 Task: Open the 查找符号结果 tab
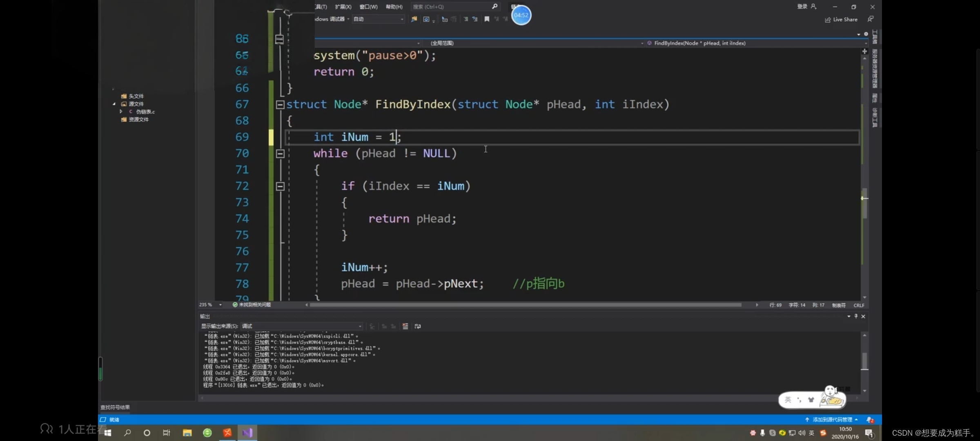pos(115,408)
